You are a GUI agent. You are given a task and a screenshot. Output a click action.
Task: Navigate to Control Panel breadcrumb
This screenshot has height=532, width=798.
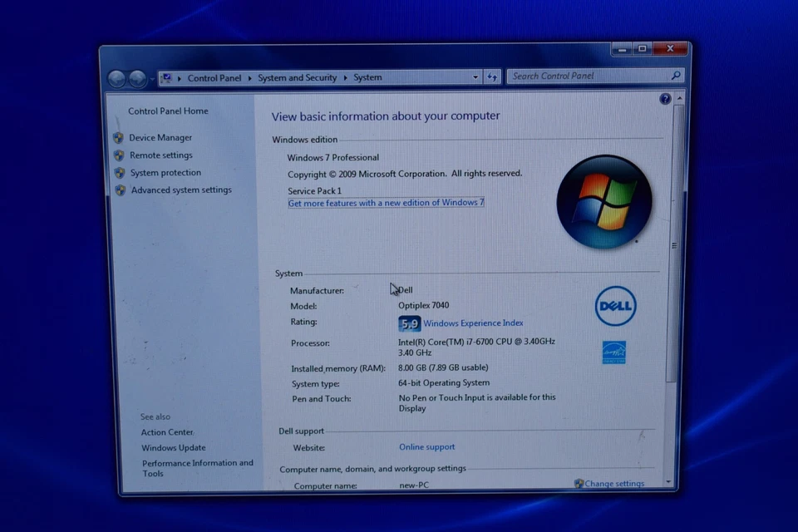(x=214, y=78)
